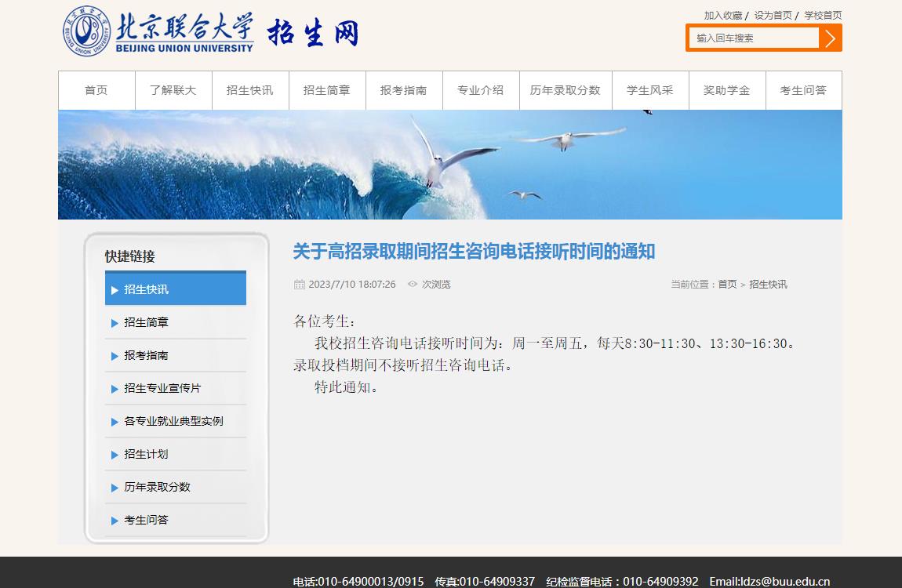Viewport: 902px width, 588px height.
Task: Click the publish date 2023/7/10 18:07:26
Action: pyautogui.click(x=352, y=284)
